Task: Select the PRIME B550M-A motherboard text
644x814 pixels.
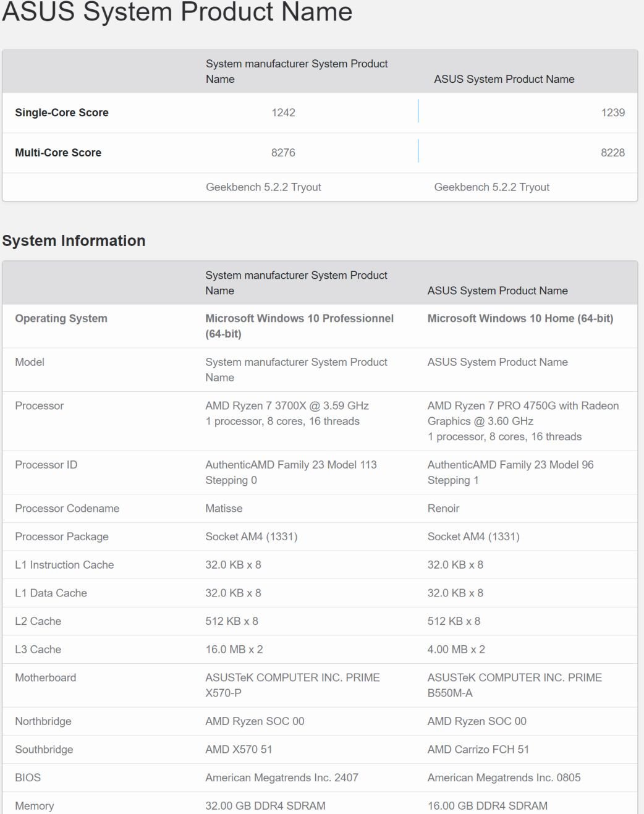Action: (515, 685)
